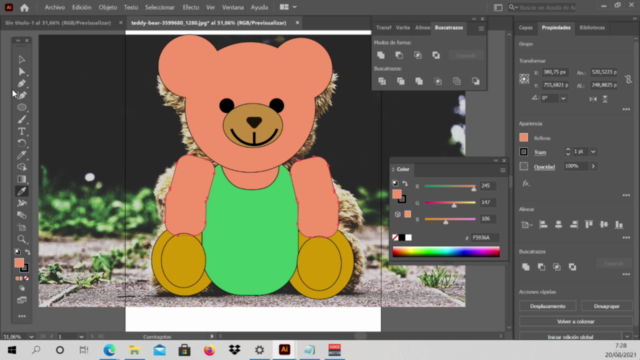The height and width of the screenshot is (360, 640).
Task: Open the Efecto menu
Action: (191, 7)
